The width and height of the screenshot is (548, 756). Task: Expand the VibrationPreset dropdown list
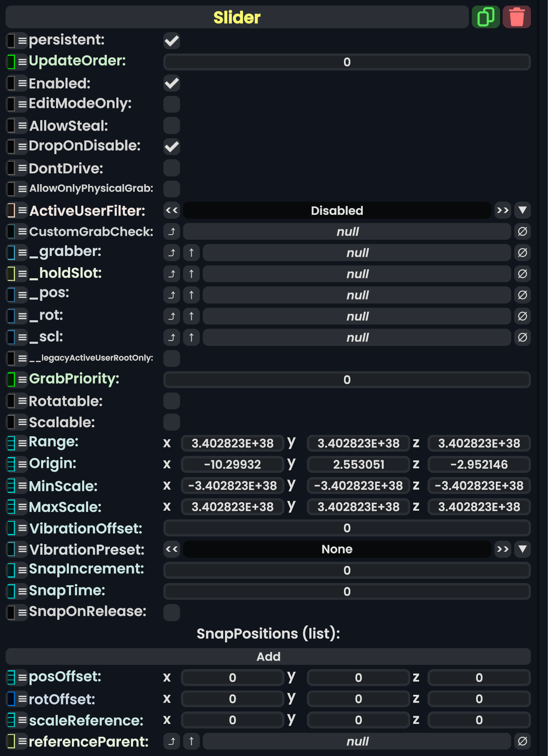[x=522, y=549]
